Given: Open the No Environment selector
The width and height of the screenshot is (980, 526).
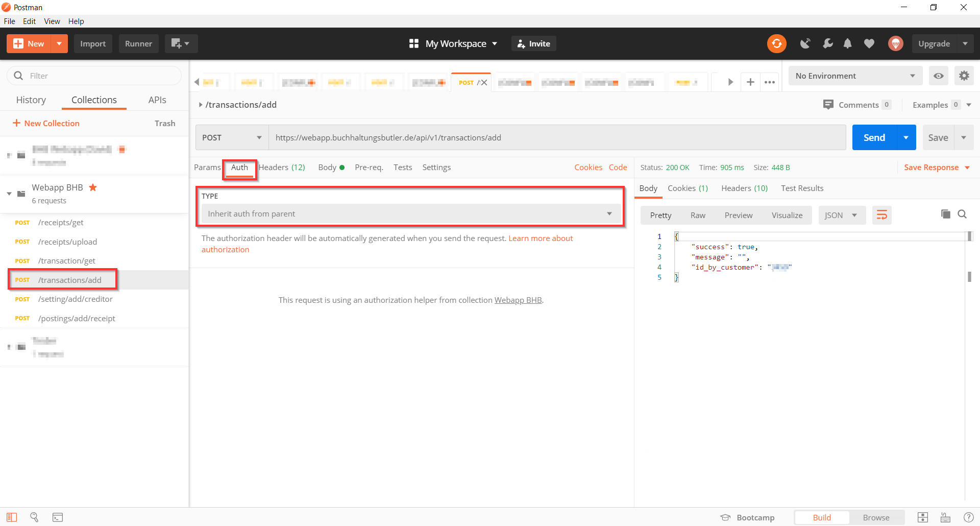Looking at the screenshot, I should pos(855,76).
